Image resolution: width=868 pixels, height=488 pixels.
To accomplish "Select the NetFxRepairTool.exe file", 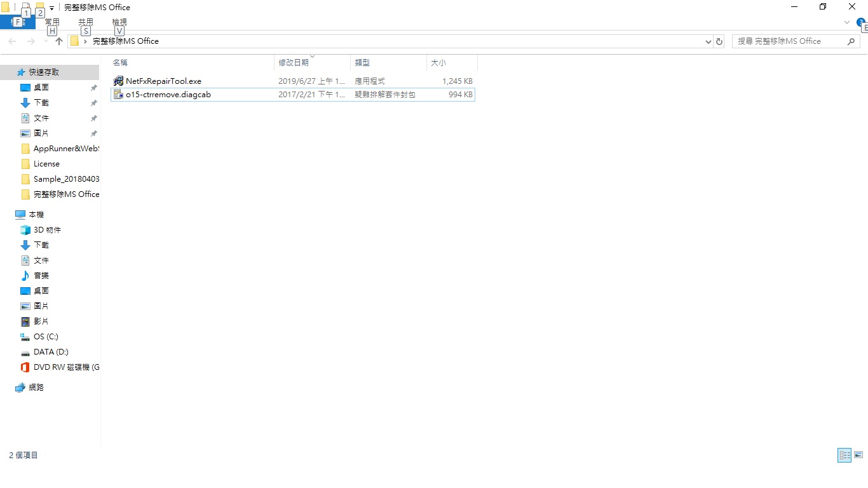I will point(293,81).
